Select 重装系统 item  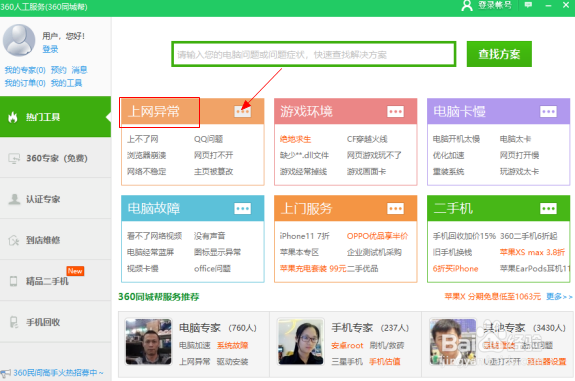[x=448, y=172]
